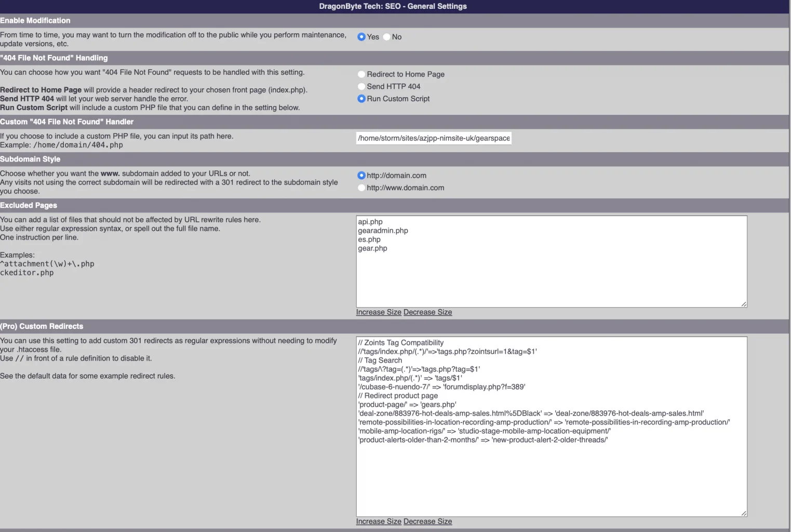Screen dimensions: 791x532
Task: Click the '// Redirect product page' comment line
Action: coord(398,396)
